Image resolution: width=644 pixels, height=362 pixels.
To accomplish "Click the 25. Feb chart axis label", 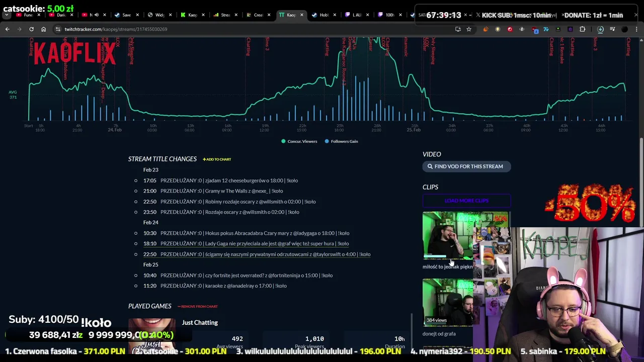I will [x=413, y=130].
